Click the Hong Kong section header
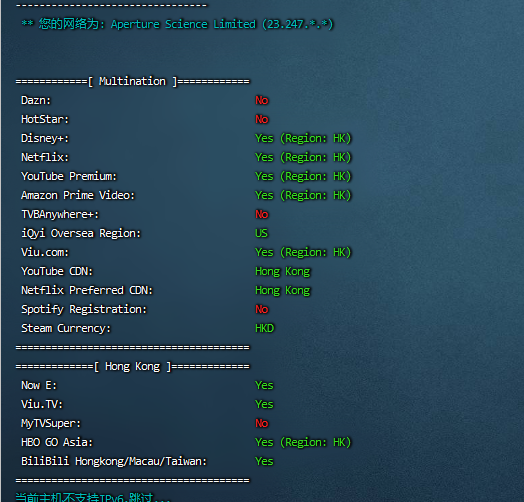The image size is (524, 502). click(132, 367)
